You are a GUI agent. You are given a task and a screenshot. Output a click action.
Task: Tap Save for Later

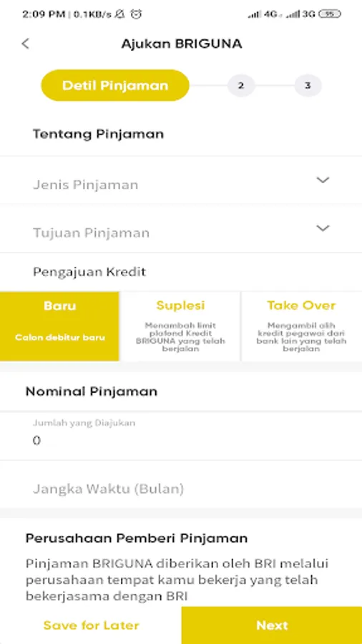pyautogui.click(x=91, y=625)
